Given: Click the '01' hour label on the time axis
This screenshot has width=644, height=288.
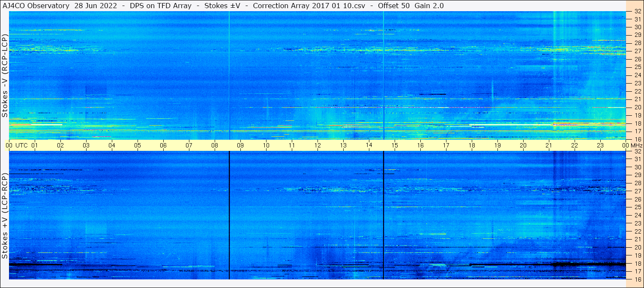Looking at the screenshot, I should (35, 145).
